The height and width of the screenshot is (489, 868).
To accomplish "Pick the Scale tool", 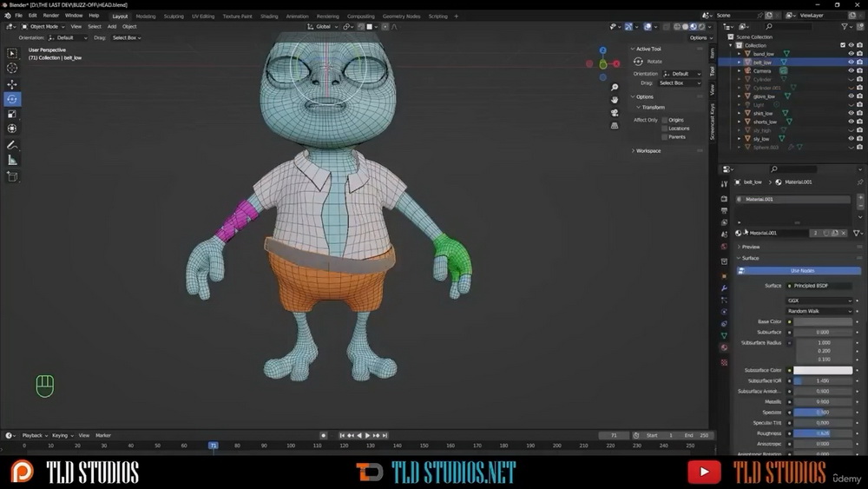I will [11, 114].
